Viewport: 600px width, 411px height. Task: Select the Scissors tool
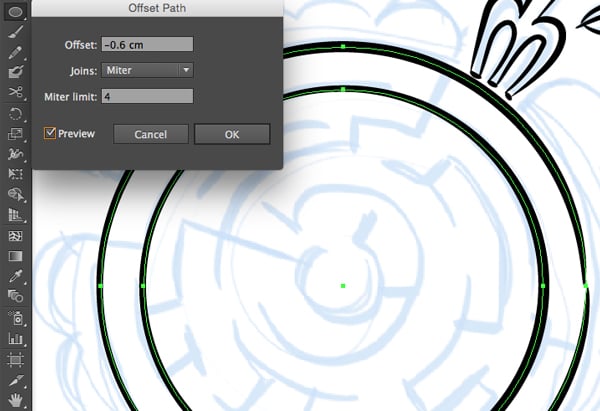(x=15, y=92)
